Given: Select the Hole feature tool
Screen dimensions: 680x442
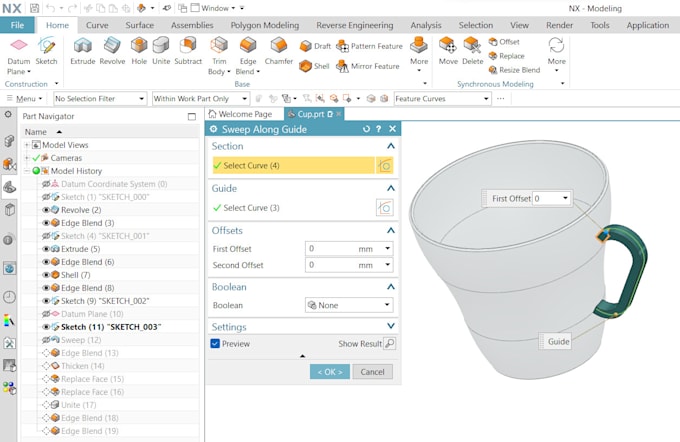Looking at the screenshot, I should pyautogui.click(x=139, y=52).
